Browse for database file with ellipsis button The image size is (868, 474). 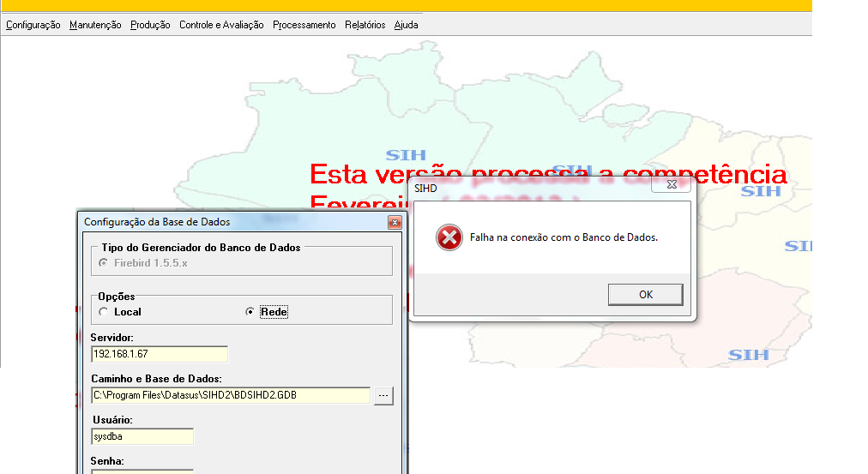pos(383,395)
